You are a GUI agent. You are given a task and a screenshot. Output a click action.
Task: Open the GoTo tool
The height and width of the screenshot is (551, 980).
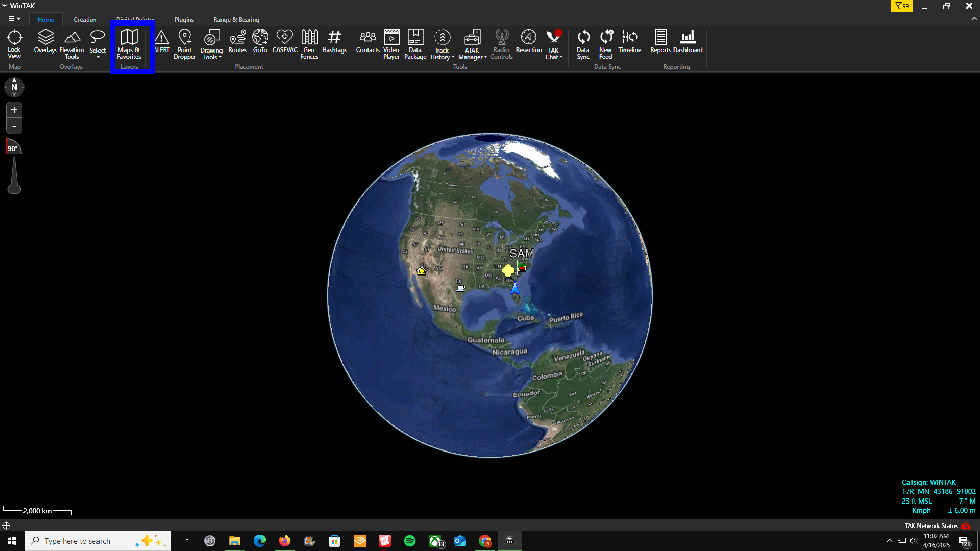(260, 41)
